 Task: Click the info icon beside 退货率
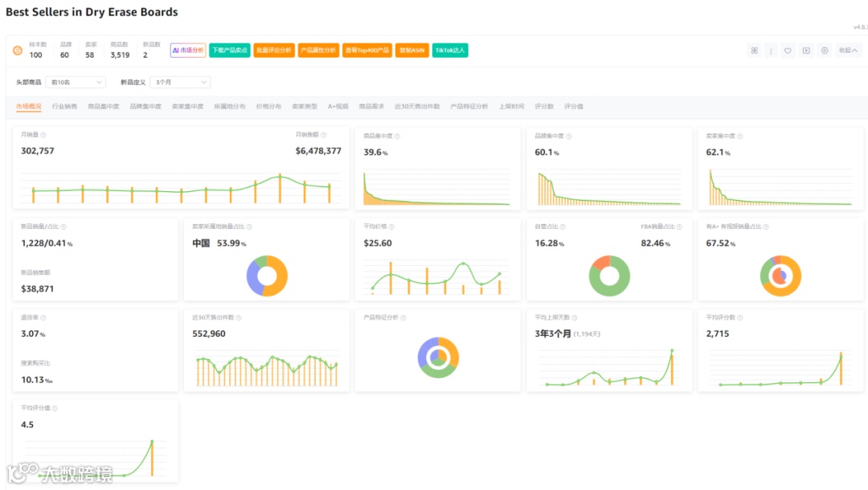pos(43,318)
